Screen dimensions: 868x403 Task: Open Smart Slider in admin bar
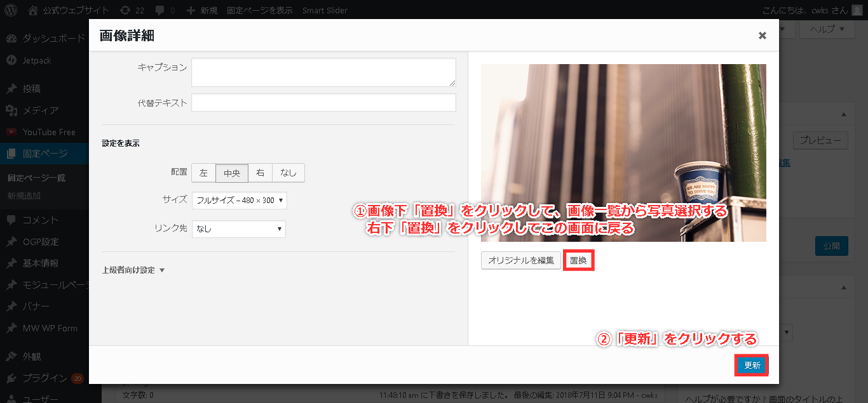point(325,11)
